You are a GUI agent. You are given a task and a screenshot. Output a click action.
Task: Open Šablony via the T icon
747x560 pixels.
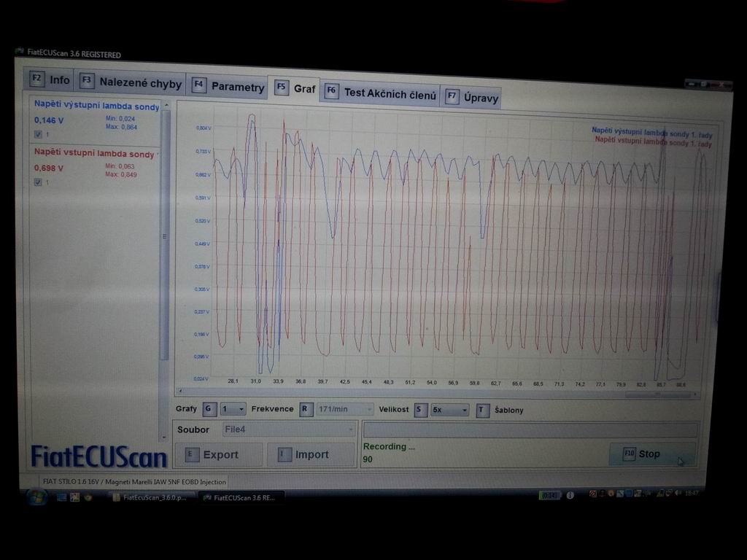coord(482,411)
